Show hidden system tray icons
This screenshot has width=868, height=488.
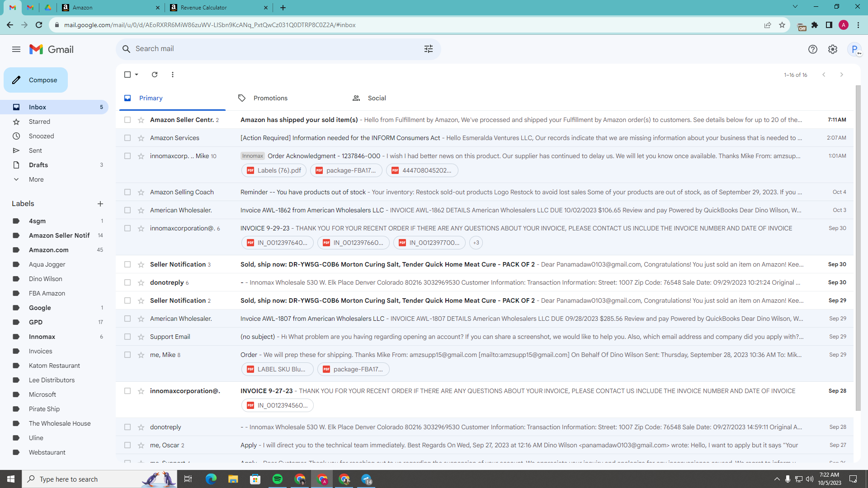point(777,479)
